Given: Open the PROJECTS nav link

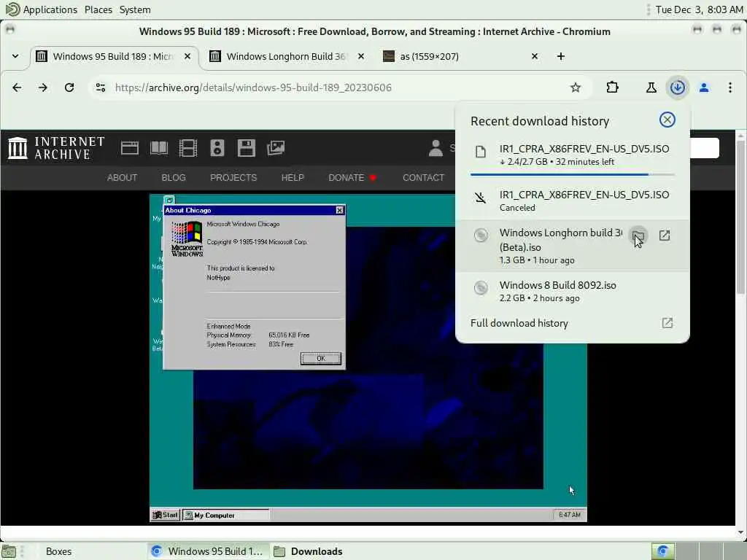Looking at the screenshot, I should [x=233, y=178].
